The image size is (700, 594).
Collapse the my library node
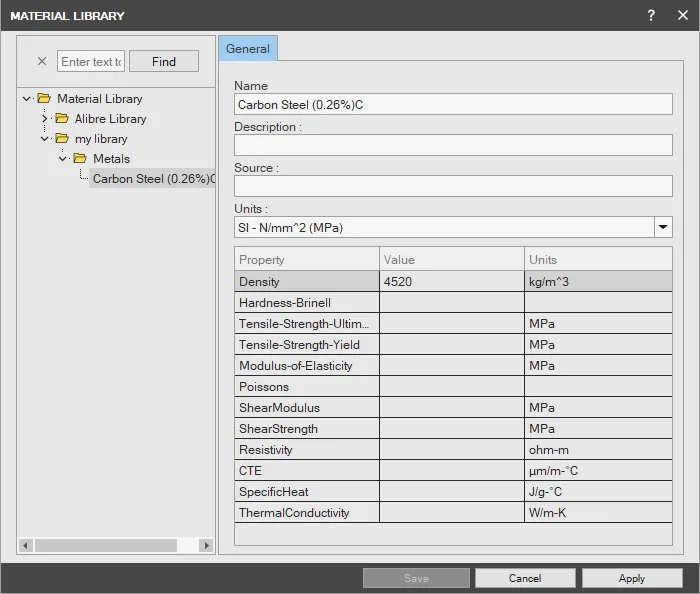(44, 139)
